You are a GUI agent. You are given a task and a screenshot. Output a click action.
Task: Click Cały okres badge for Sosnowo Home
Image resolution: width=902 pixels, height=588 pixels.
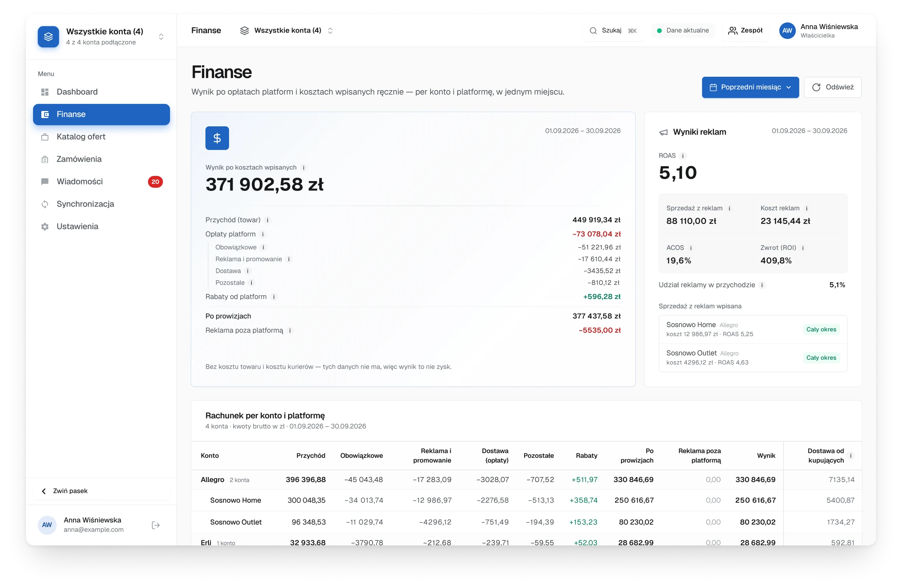(x=821, y=329)
